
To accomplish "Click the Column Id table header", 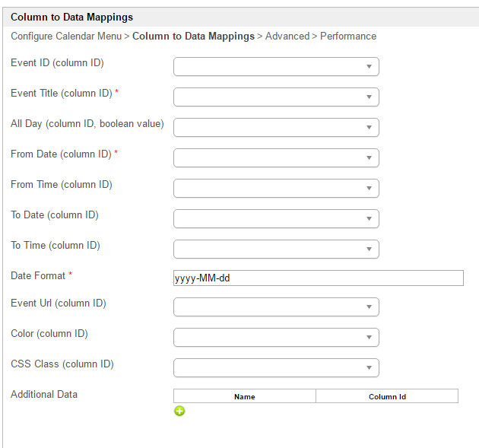I will tap(387, 396).
